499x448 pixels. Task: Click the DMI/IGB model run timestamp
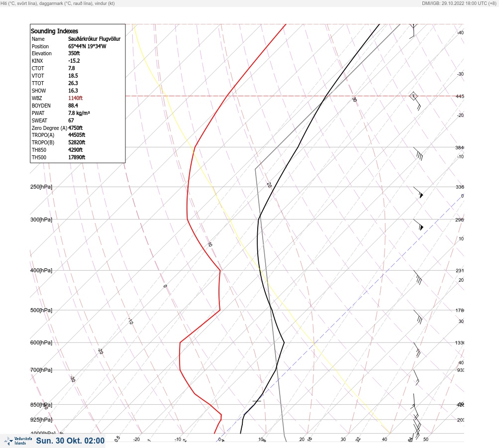459,3
